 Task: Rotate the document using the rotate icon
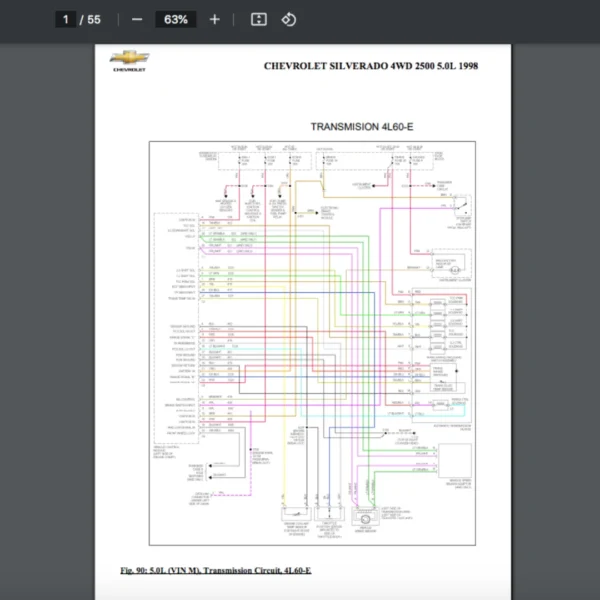coord(288,19)
